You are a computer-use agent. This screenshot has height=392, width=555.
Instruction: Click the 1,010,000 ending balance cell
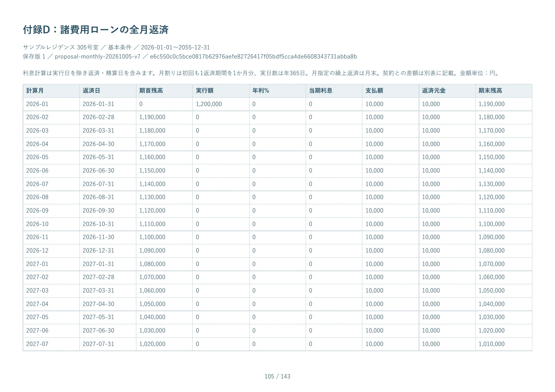(x=503, y=344)
